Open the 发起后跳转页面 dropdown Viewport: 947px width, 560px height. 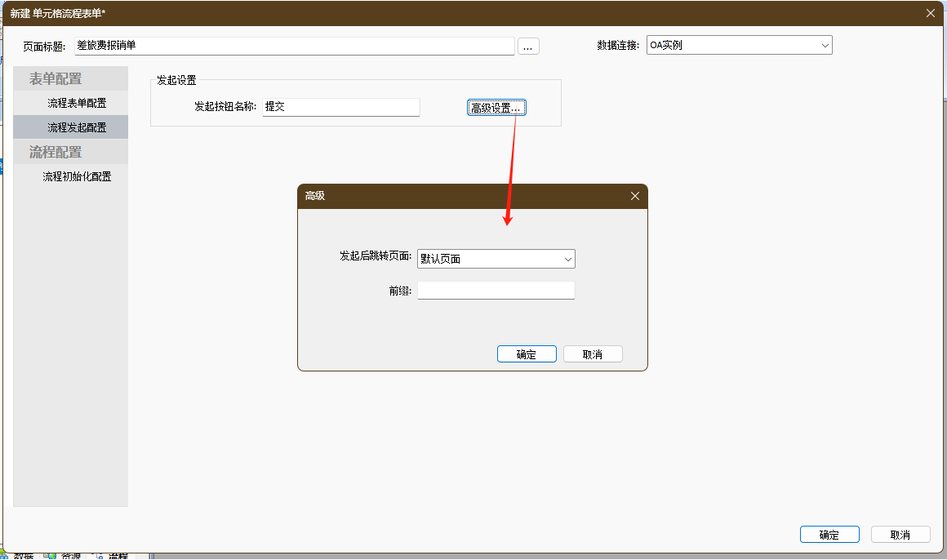click(x=496, y=259)
